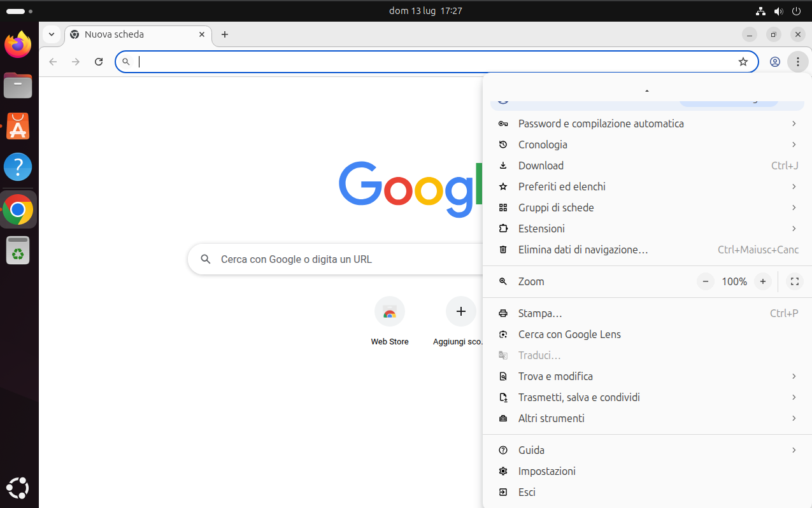The width and height of the screenshot is (812, 508).
Task: Expand chevron on Trova e modifica row
Action: click(x=794, y=376)
